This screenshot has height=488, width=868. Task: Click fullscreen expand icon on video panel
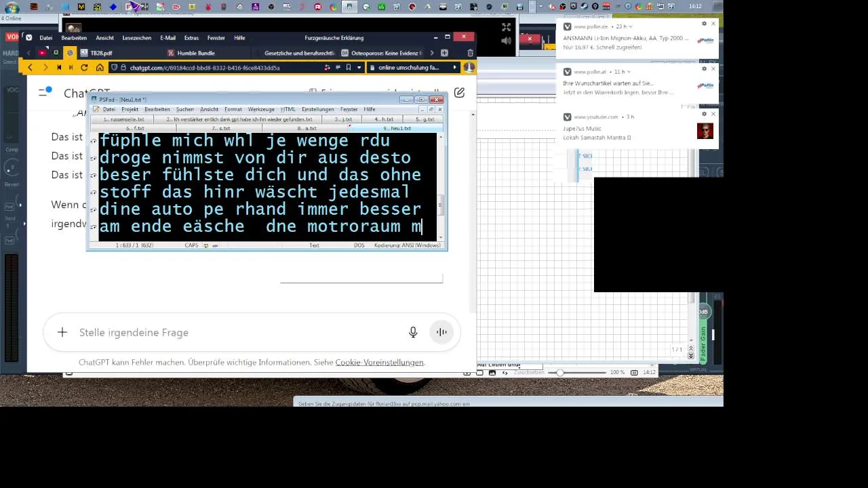(x=506, y=27)
